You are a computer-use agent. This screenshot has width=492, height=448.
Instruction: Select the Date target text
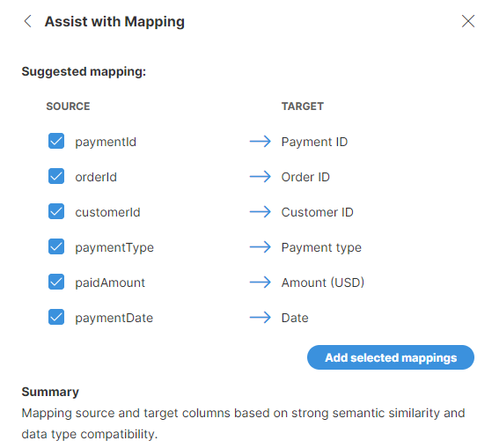click(295, 318)
